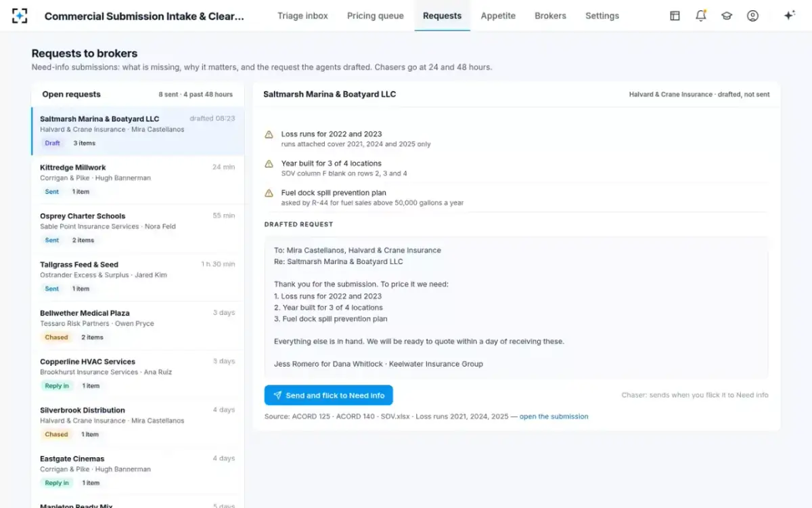Click the Sent badge under Kittredge Millwork
This screenshot has height=508, width=812.
pos(52,192)
